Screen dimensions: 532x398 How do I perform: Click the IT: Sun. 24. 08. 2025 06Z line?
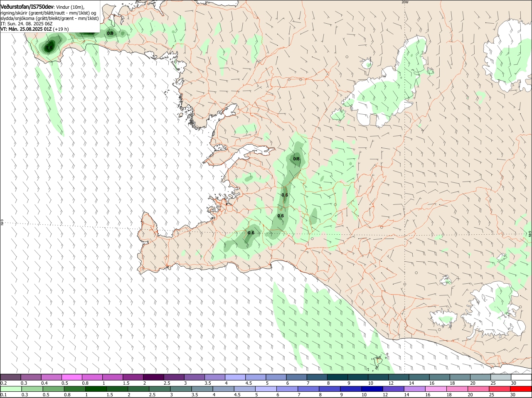(27, 24)
